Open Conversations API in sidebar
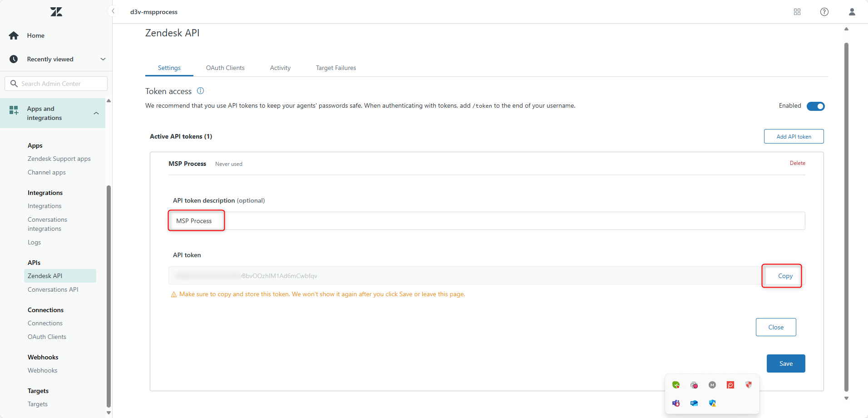The image size is (868, 418). (x=53, y=289)
